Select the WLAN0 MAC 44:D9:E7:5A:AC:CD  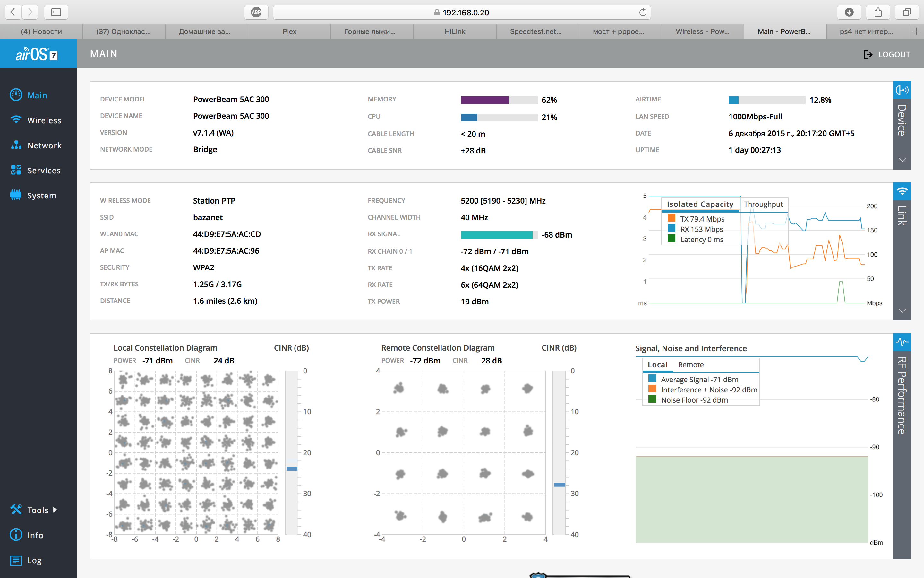[x=227, y=234]
